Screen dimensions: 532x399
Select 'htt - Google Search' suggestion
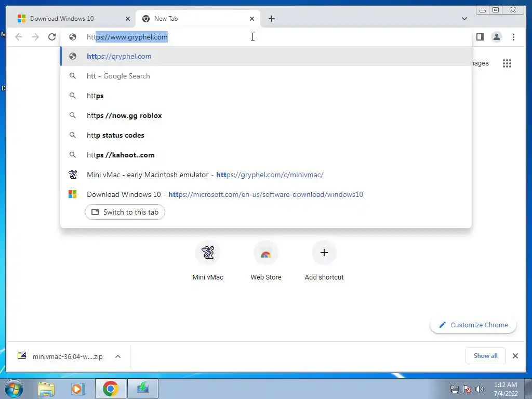[266, 76]
